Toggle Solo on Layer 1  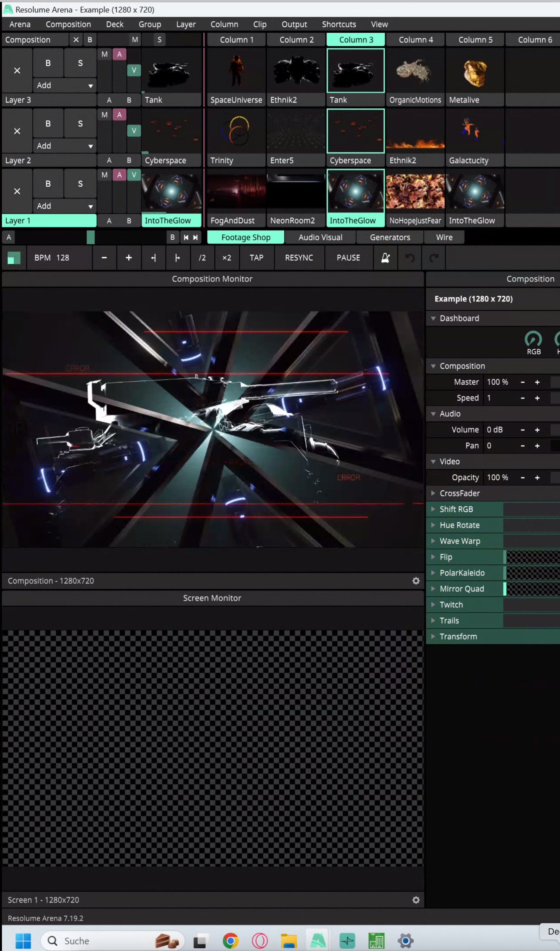click(x=80, y=184)
